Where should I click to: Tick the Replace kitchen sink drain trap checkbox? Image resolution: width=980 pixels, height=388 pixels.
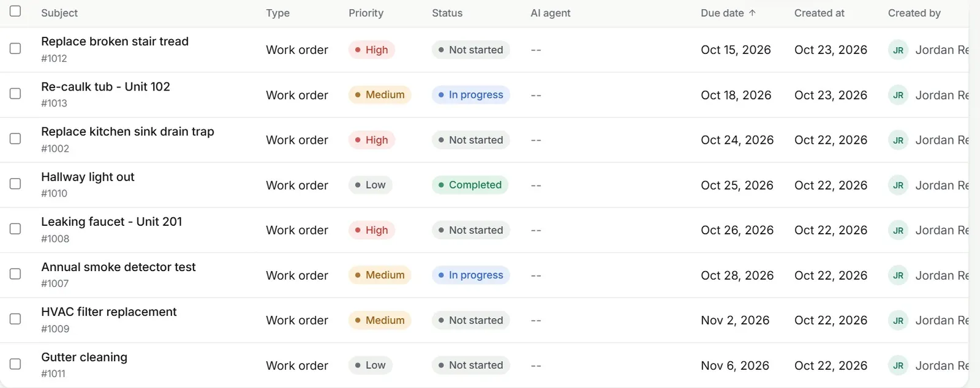point(15,139)
